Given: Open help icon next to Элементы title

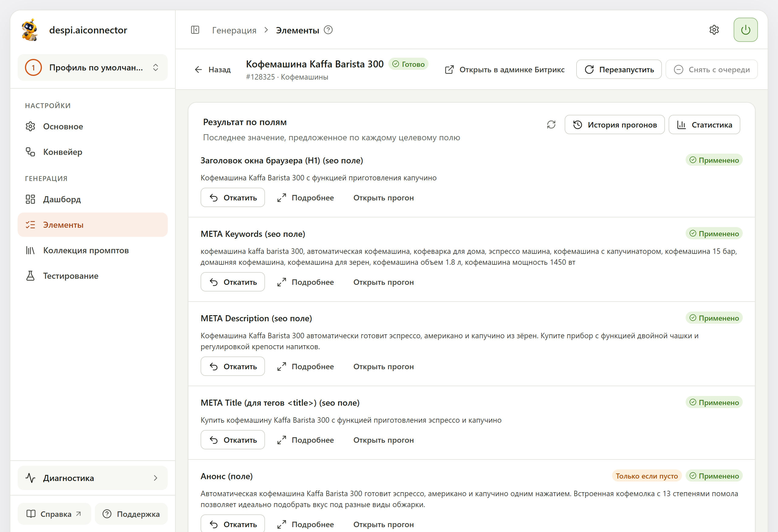Looking at the screenshot, I should [x=329, y=30].
